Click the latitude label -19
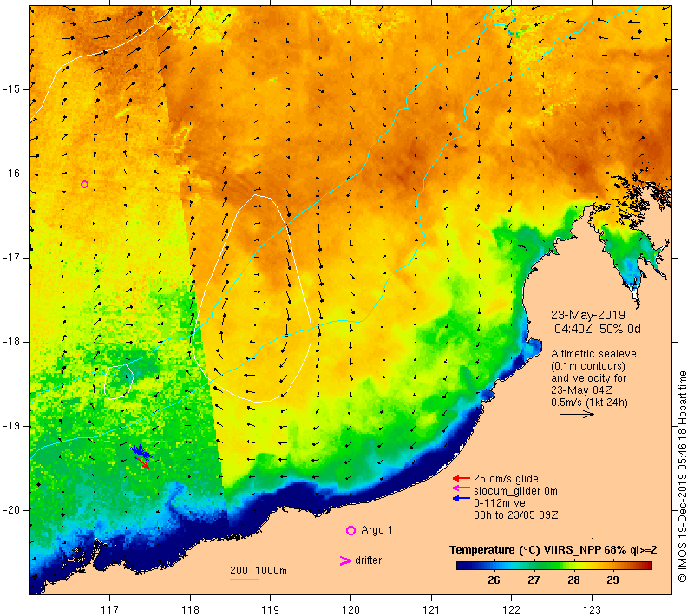Image resolution: width=694 pixels, height=616 pixels. pos(10,426)
